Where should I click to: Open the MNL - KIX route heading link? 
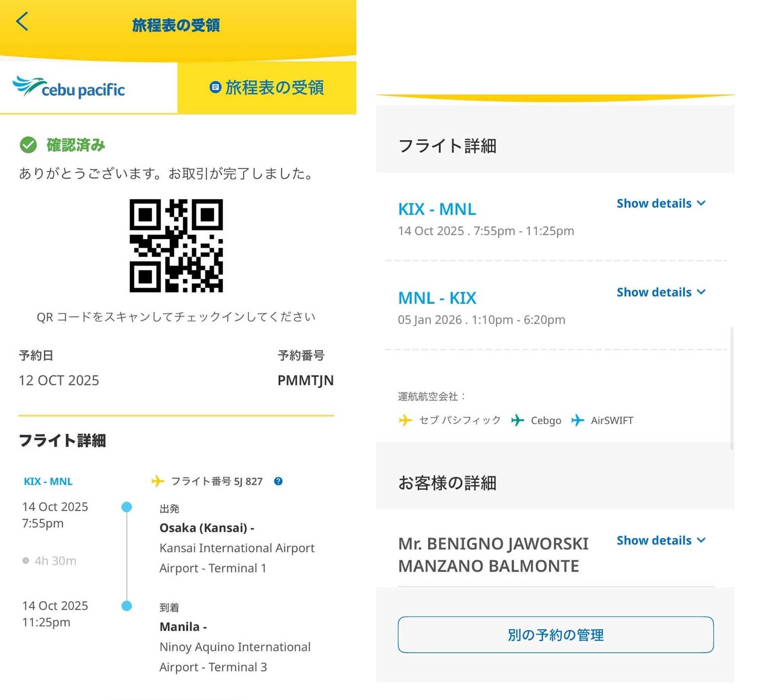(x=437, y=298)
